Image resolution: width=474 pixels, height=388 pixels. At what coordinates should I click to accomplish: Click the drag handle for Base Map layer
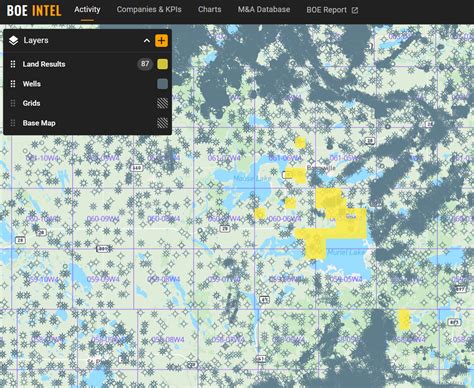point(13,123)
